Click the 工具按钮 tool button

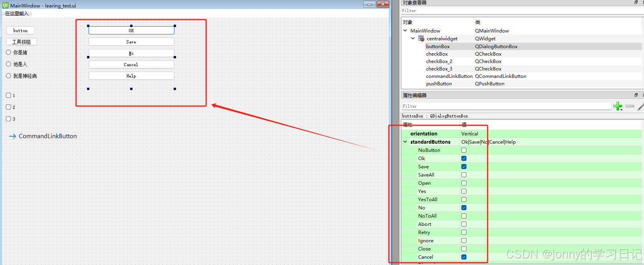click(22, 42)
